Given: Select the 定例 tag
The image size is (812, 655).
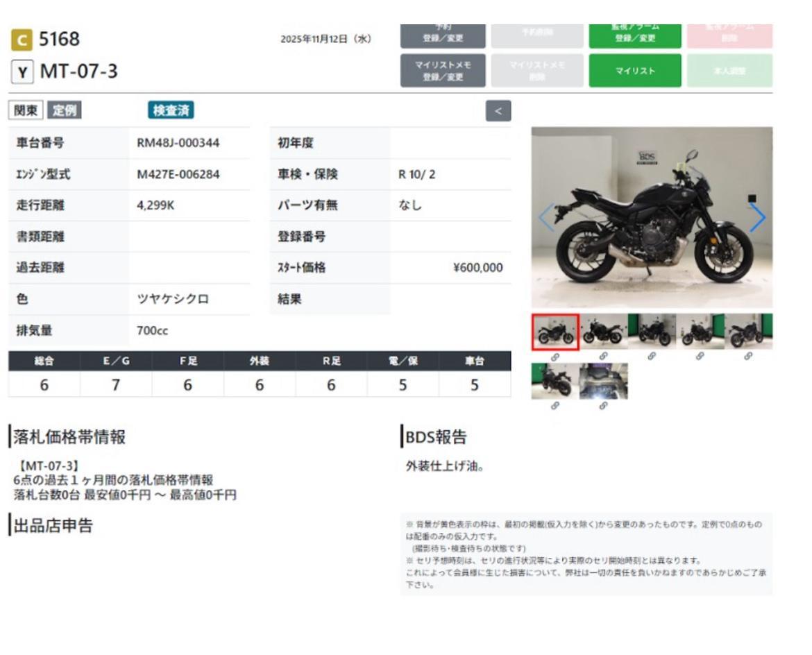Looking at the screenshot, I should tap(64, 110).
